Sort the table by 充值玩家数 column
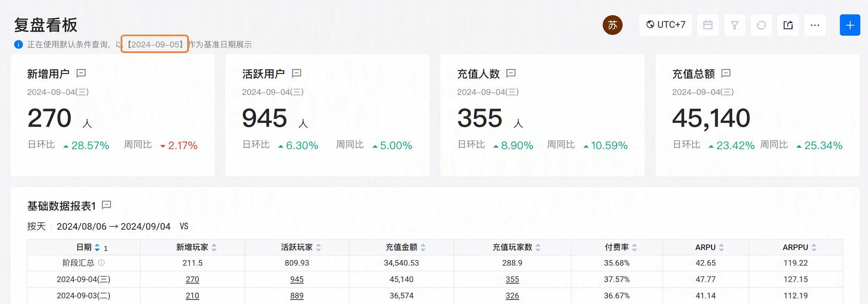868x304 pixels. click(538, 247)
